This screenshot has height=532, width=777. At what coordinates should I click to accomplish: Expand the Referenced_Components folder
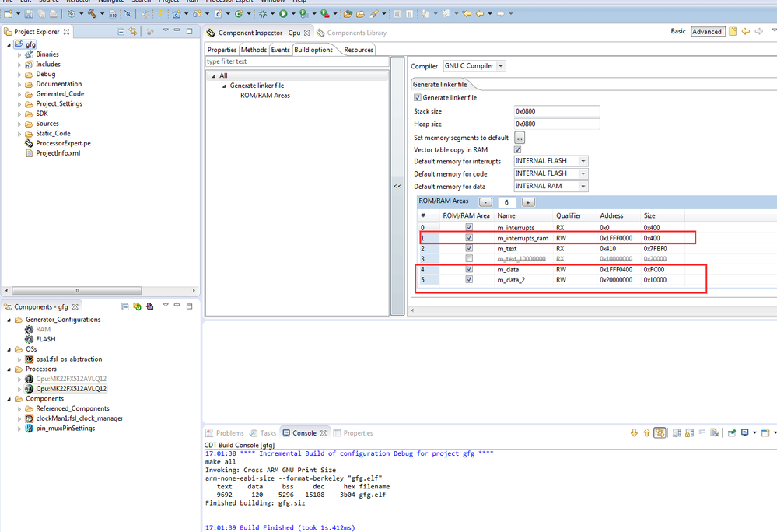pos(19,408)
